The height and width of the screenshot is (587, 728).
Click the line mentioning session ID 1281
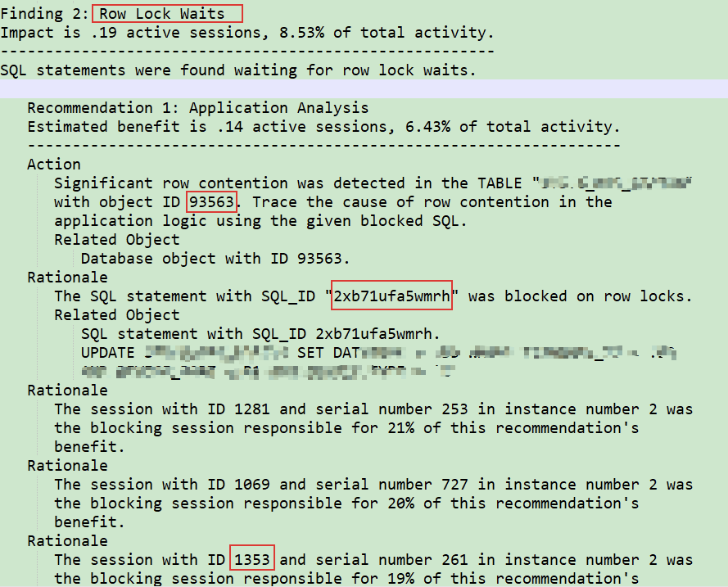point(373,409)
